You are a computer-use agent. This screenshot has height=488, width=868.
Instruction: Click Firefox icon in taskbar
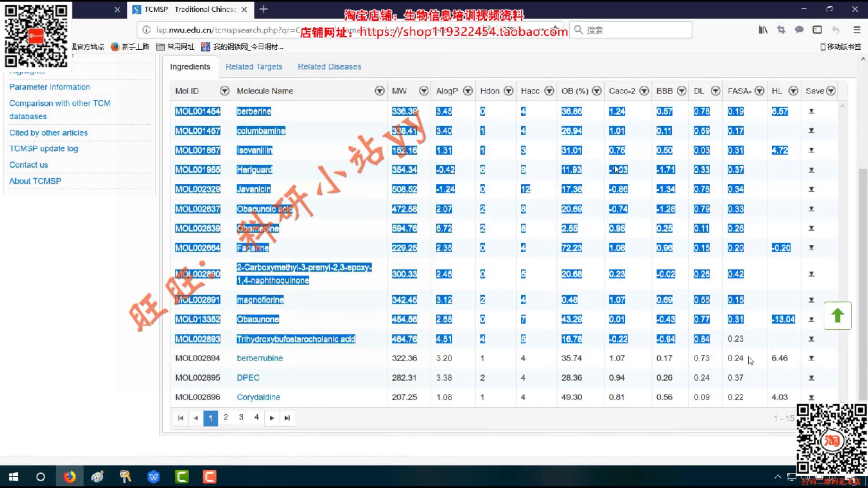tap(70, 477)
